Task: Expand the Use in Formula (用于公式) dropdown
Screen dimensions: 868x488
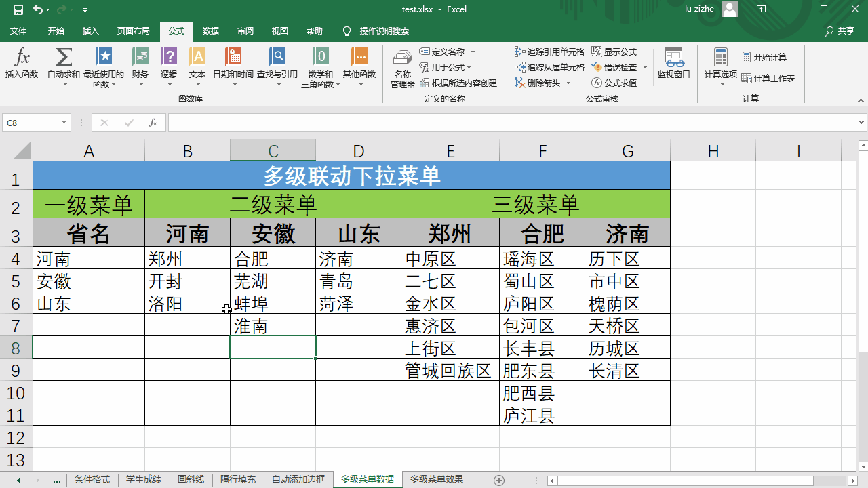Action: click(x=469, y=67)
